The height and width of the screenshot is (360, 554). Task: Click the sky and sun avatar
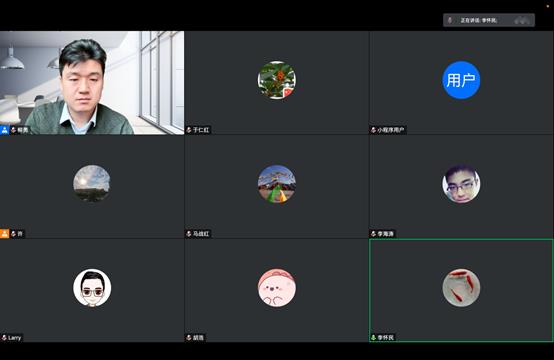[92, 184]
